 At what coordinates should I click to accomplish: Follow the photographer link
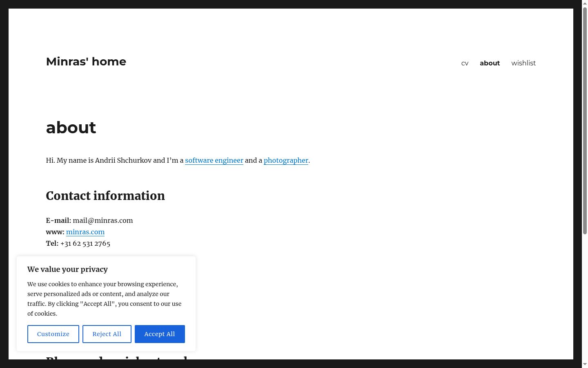click(x=286, y=160)
